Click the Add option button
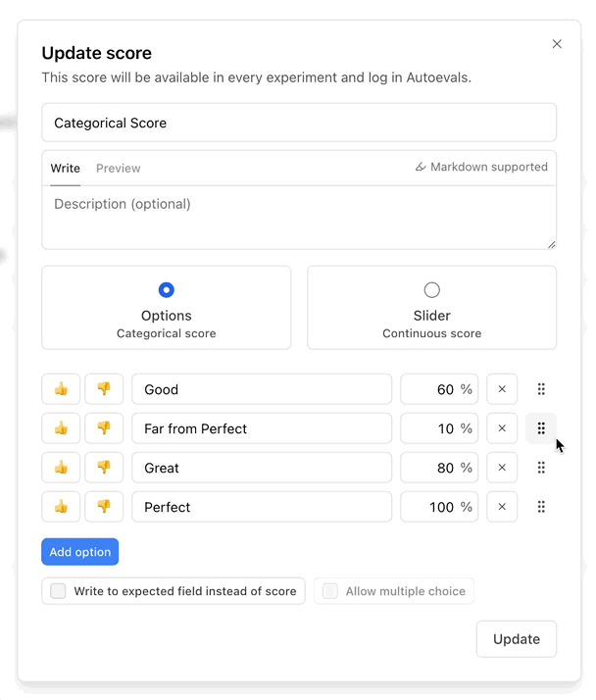Screen dimensions: 596x700 pos(79,552)
